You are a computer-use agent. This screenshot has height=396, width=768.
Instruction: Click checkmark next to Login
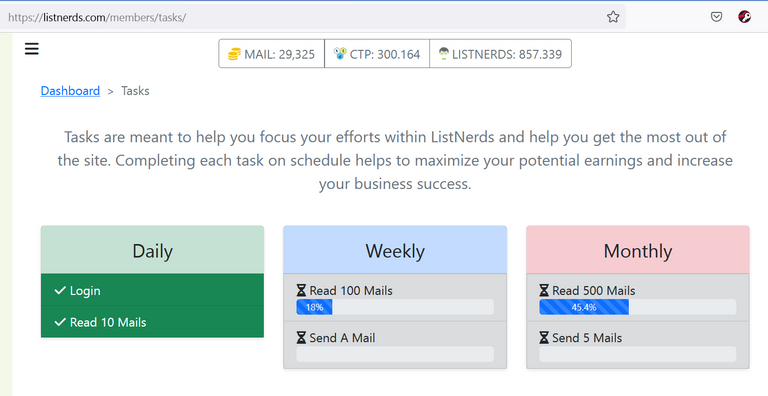click(60, 291)
